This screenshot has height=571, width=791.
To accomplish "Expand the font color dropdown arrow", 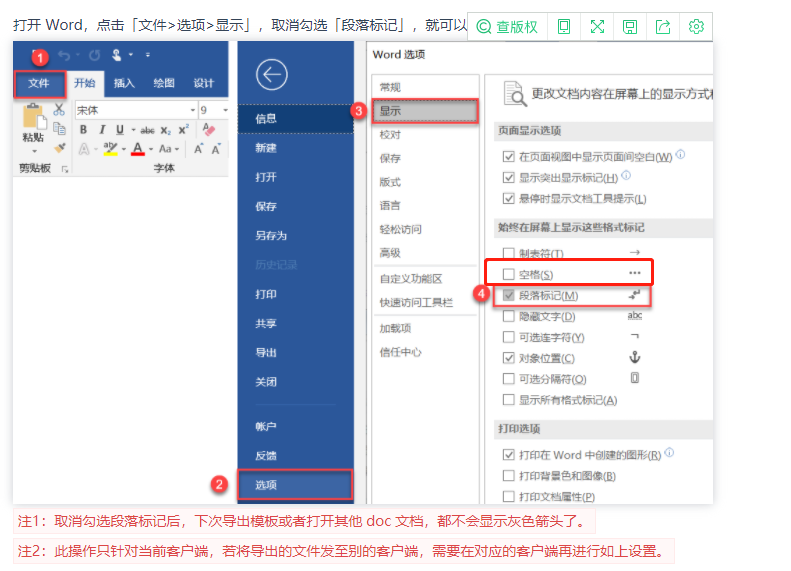I will click(151, 149).
